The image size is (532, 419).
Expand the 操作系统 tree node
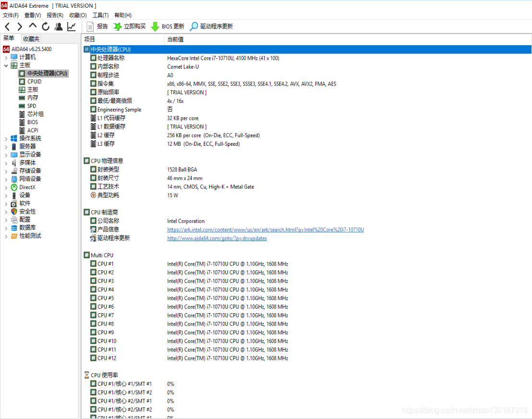(x=6, y=139)
